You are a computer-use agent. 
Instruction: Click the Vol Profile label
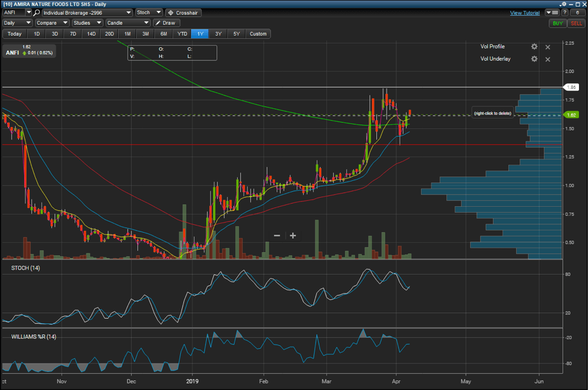point(492,47)
